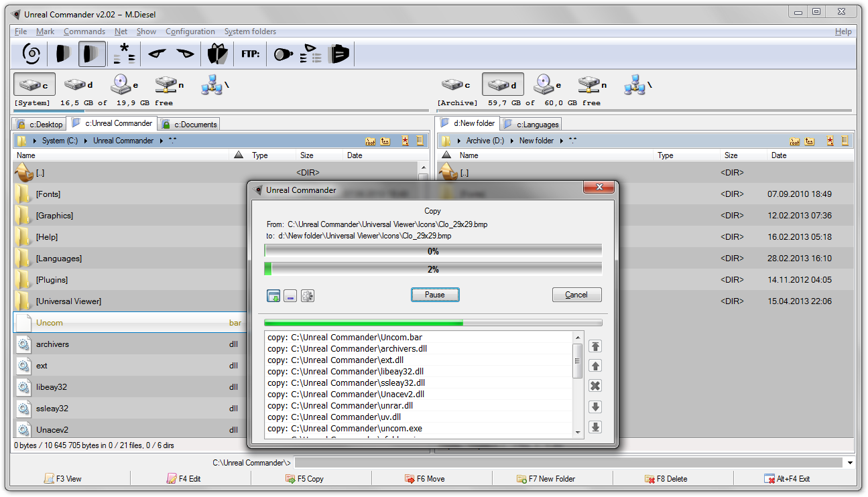Open command line history dropdown
The image size is (868, 497).
850,463
